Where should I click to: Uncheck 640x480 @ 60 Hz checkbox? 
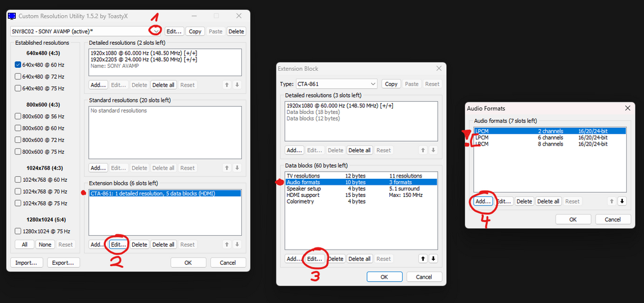pos(18,65)
